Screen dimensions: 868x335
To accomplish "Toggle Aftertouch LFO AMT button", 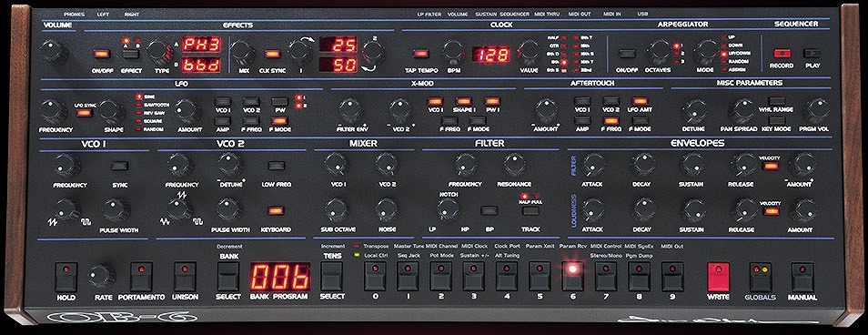I will click(640, 101).
